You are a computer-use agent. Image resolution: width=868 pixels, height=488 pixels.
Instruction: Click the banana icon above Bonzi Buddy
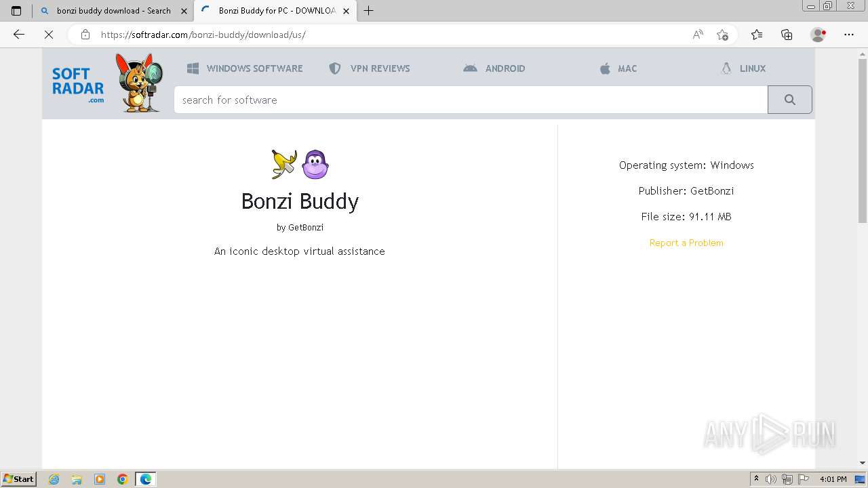[284, 164]
